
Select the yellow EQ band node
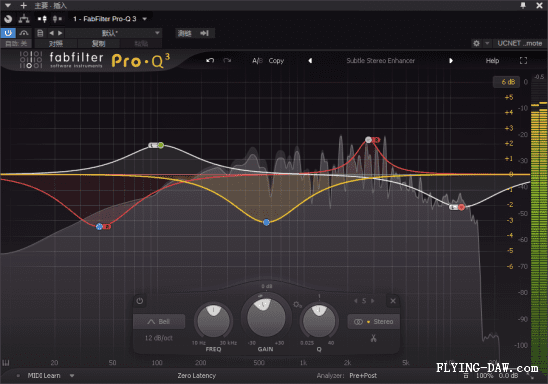[266, 222]
